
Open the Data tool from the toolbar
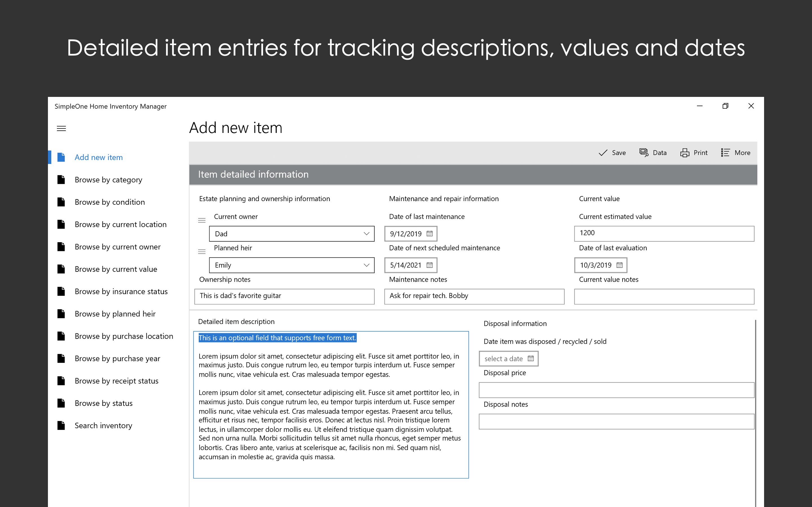[644, 153]
